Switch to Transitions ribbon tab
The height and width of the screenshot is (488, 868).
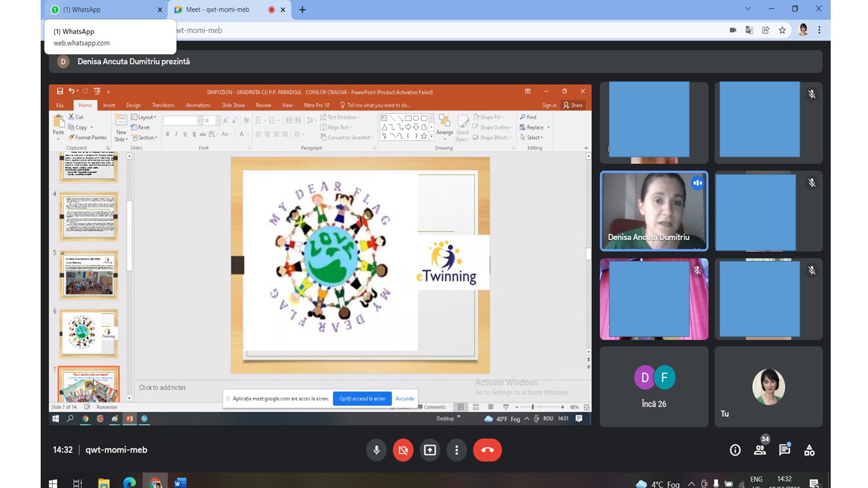click(x=163, y=105)
